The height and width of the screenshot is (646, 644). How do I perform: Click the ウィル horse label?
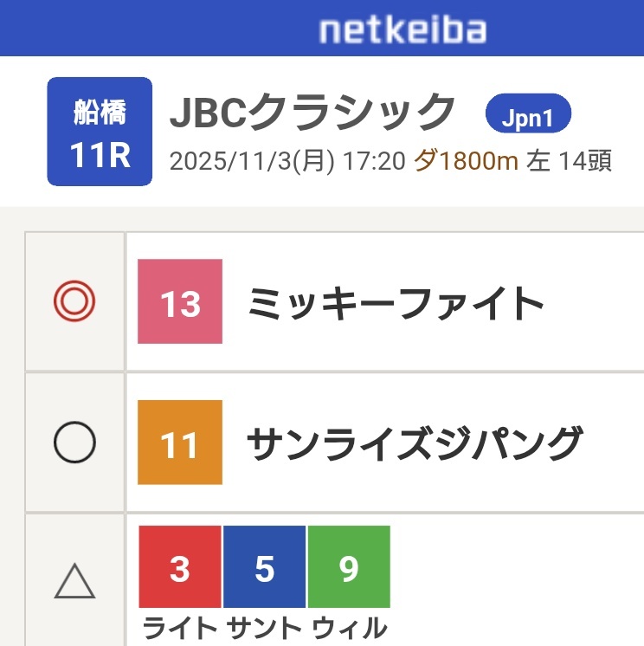[x=350, y=628]
